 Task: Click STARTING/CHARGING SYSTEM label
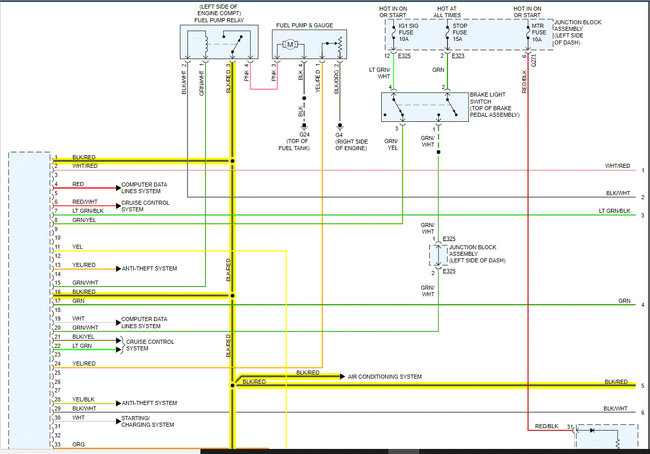tap(147, 421)
